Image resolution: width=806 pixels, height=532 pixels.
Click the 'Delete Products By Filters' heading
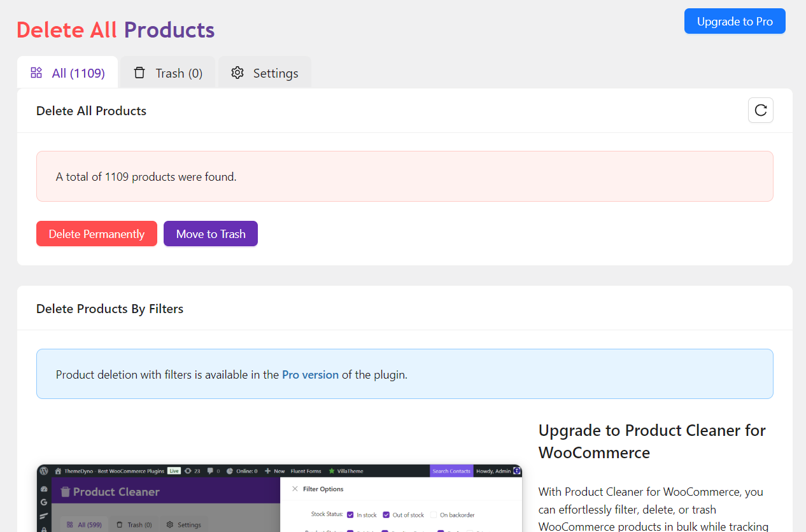click(x=110, y=309)
